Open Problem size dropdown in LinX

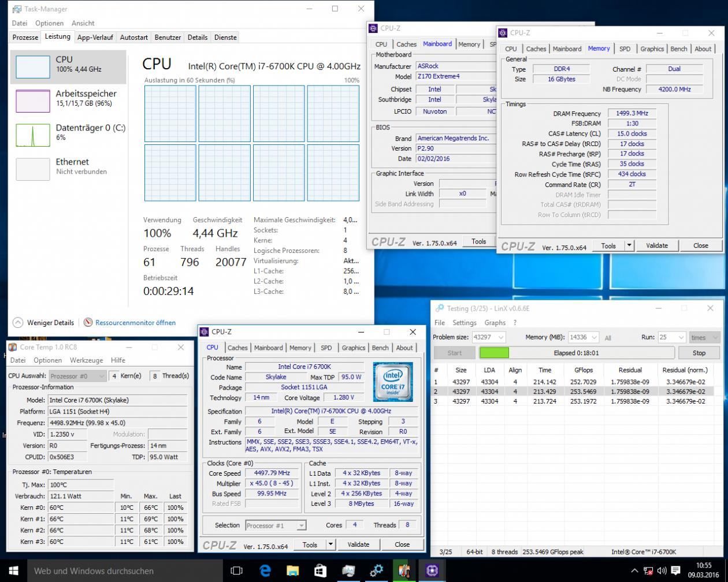(489, 337)
